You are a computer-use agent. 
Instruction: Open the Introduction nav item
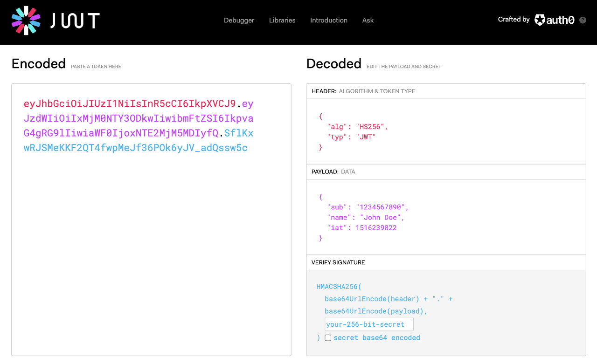pyautogui.click(x=329, y=21)
